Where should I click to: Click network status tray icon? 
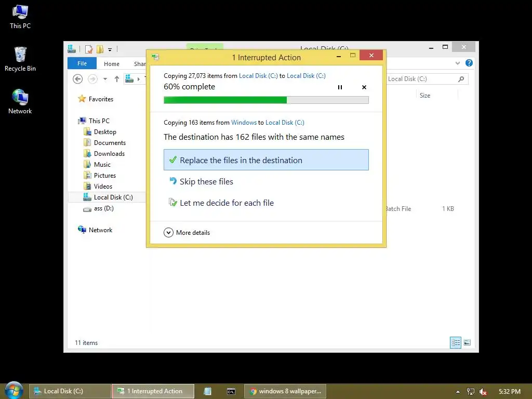tap(471, 392)
